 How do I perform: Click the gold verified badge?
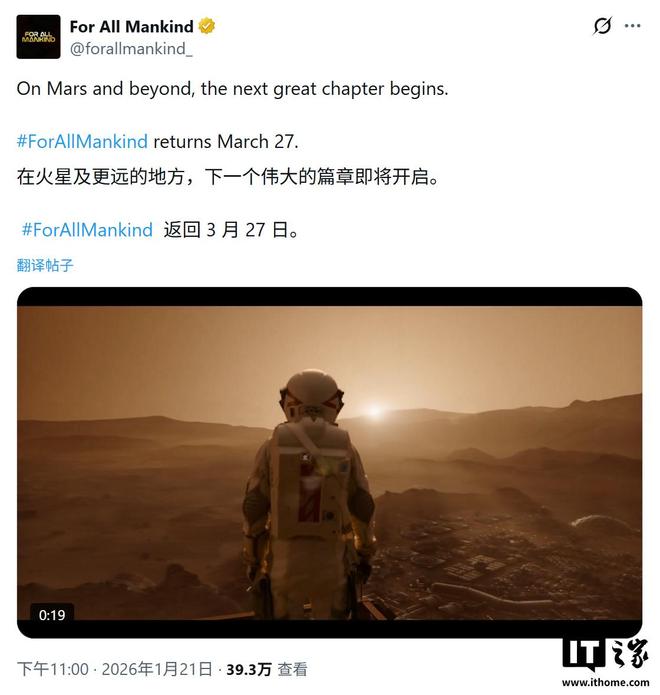(207, 27)
